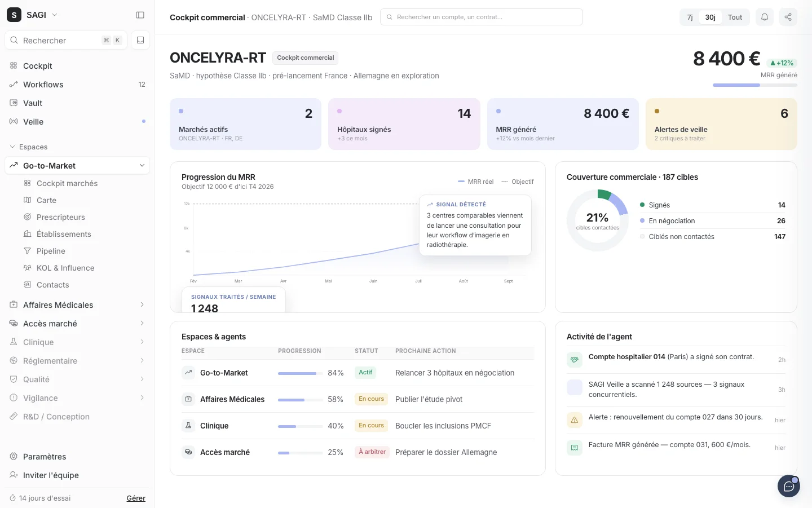Image resolution: width=812 pixels, height=508 pixels.
Task: Open the Hôpitaux signés card
Action: [x=404, y=124]
